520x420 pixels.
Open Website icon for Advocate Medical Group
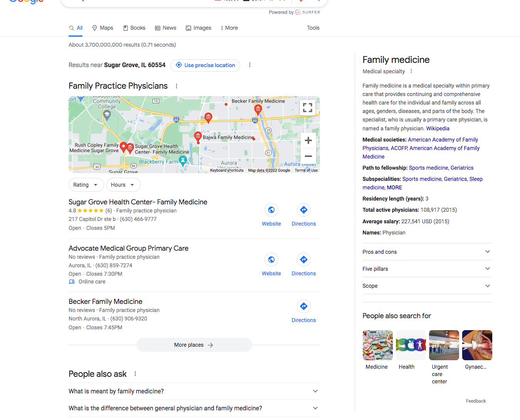click(x=271, y=260)
